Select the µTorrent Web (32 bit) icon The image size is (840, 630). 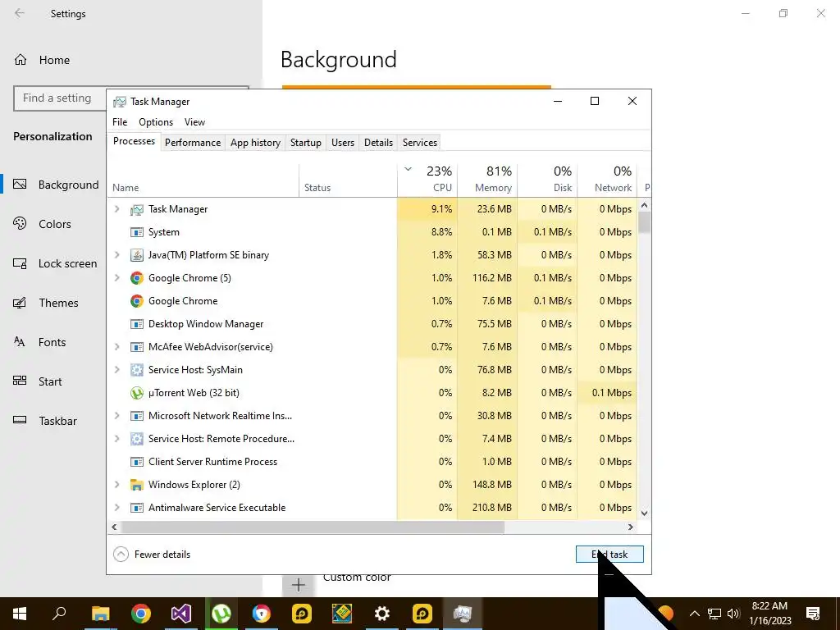[137, 393]
